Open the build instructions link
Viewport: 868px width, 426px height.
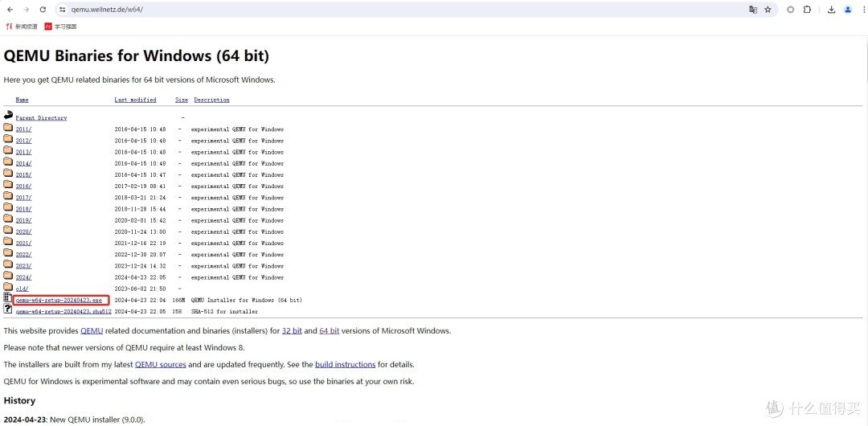(346, 364)
